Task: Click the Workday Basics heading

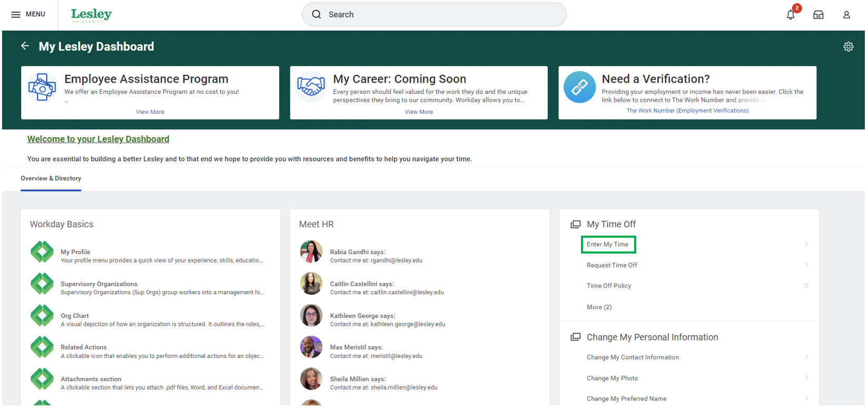Action: (62, 225)
